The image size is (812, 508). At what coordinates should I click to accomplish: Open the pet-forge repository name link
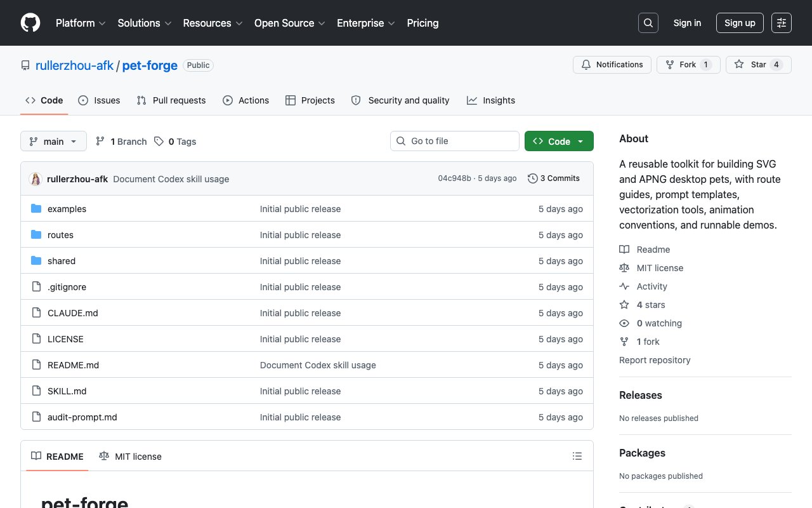click(x=150, y=65)
